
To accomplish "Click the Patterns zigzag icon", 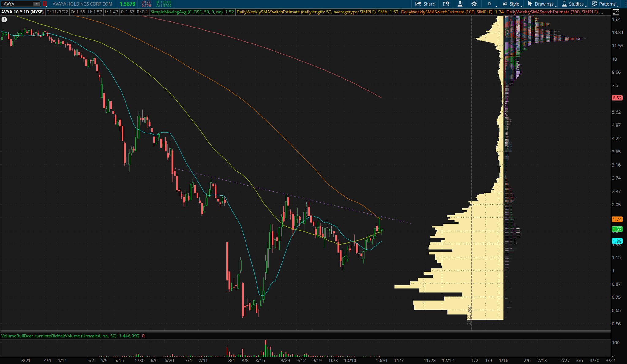I will pos(595,4).
